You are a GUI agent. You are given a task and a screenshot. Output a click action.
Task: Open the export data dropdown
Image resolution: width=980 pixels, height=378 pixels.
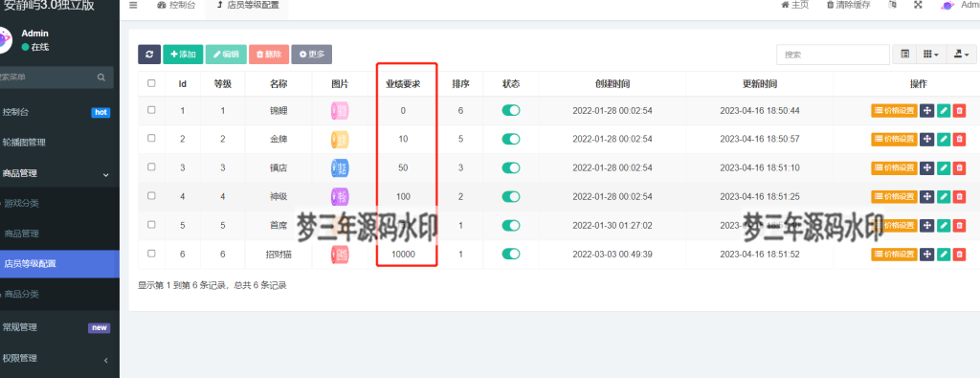coord(961,55)
